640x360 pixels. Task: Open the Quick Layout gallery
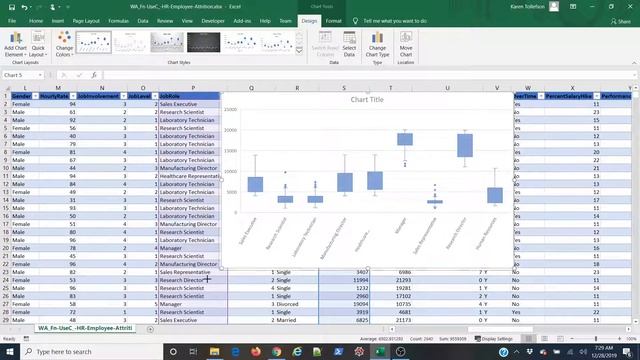click(38, 44)
